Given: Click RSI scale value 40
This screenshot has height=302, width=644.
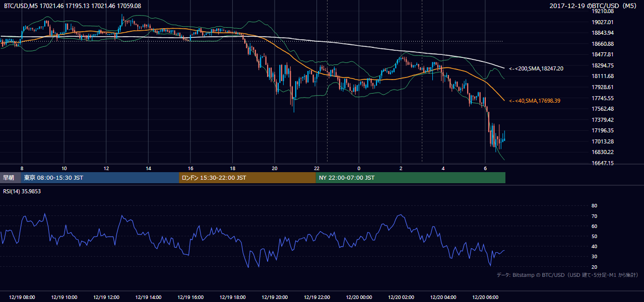Looking at the screenshot, I should pyautogui.click(x=595, y=246).
